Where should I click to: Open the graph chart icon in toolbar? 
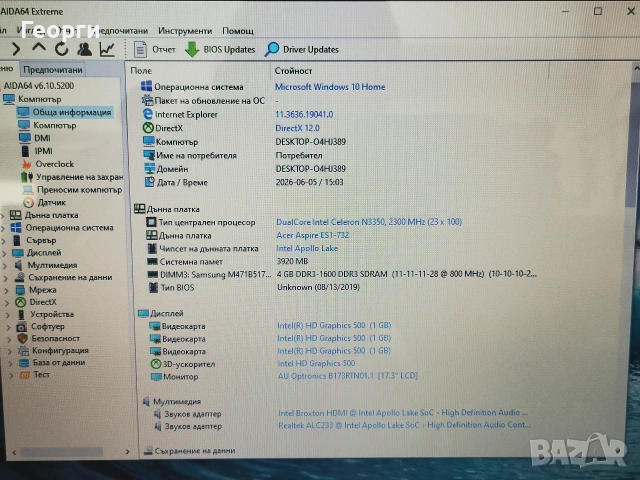[x=107, y=49]
